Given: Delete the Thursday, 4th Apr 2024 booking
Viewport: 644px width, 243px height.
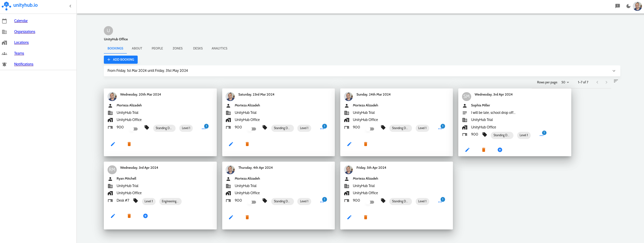Looking at the screenshot, I should [247, 217].
